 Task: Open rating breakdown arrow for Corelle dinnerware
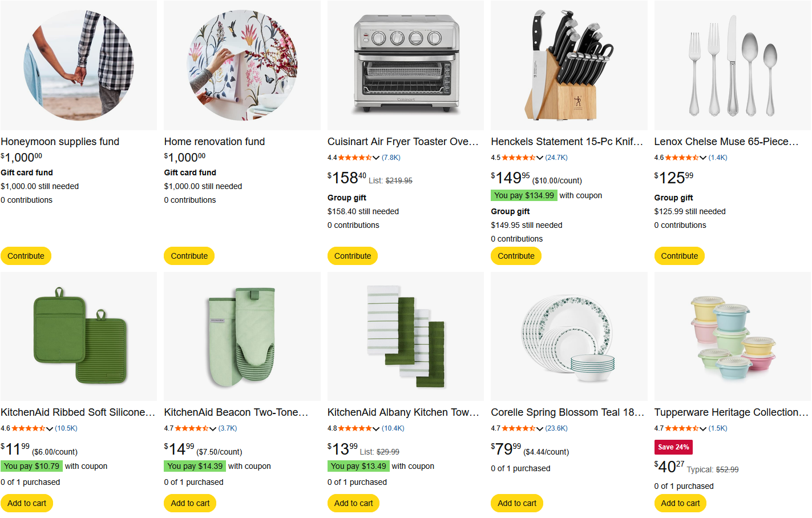[540, 428]
